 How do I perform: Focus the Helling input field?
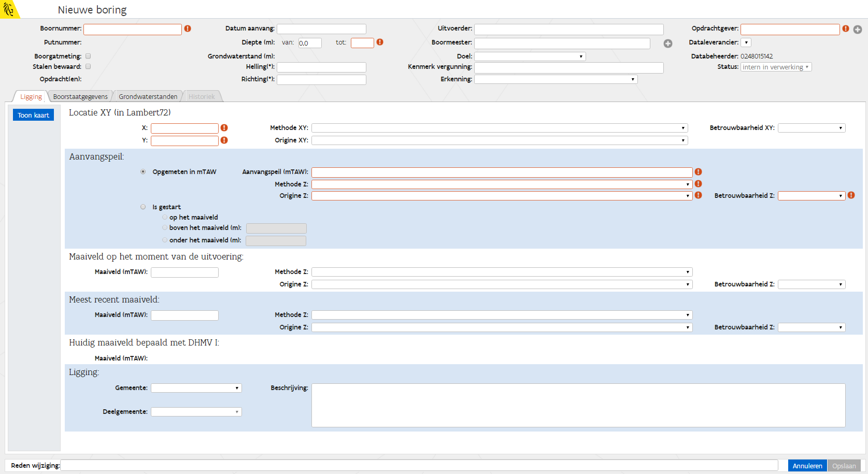point(321,67)
